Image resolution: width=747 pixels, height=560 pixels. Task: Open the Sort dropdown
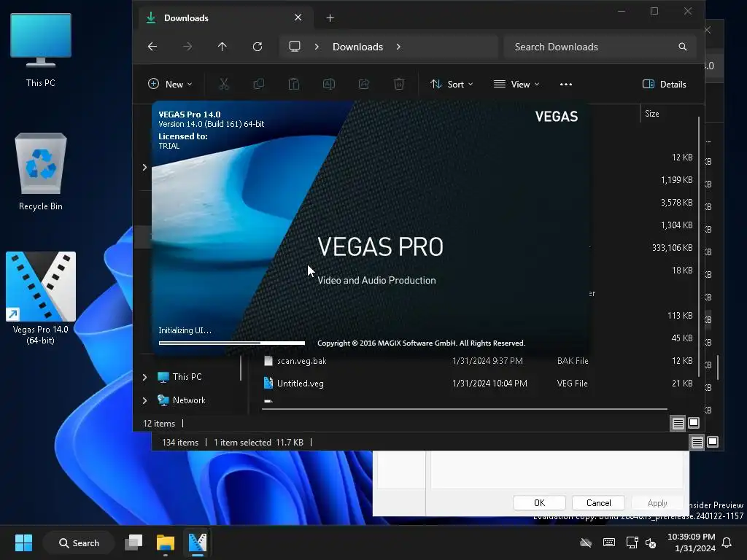452,85
